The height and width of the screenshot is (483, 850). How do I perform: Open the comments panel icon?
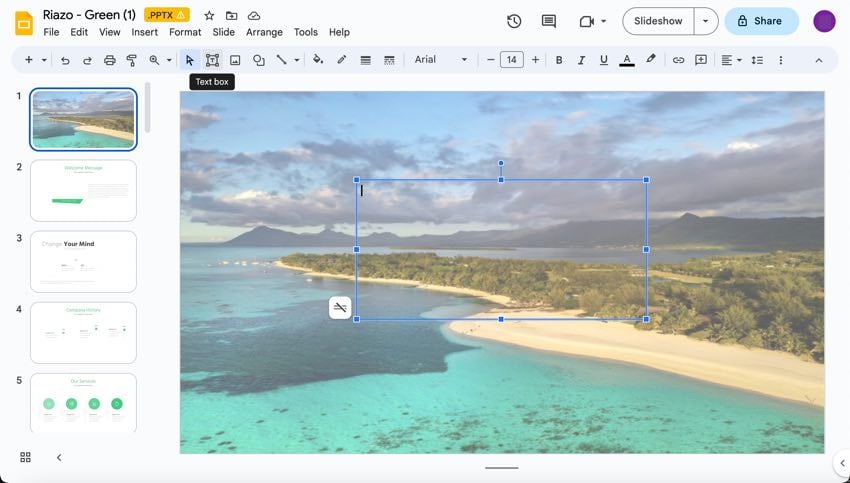click(548, 21)
